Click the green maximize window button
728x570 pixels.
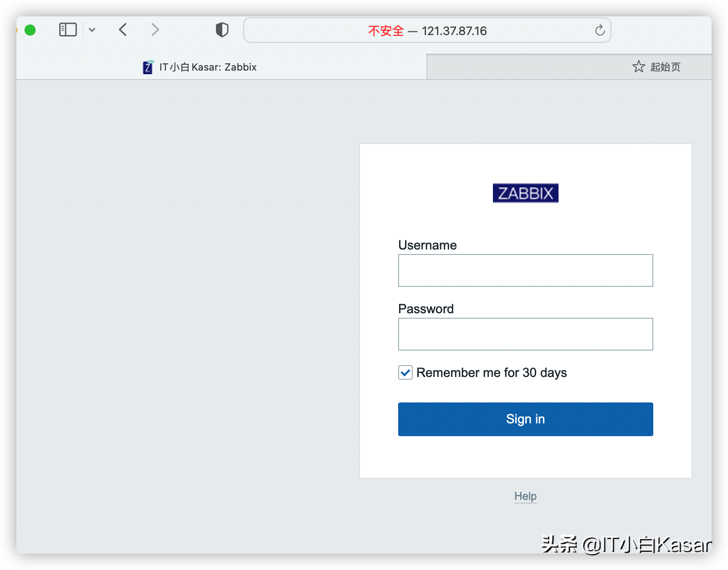pyautogui.click(x=30, y=30)
